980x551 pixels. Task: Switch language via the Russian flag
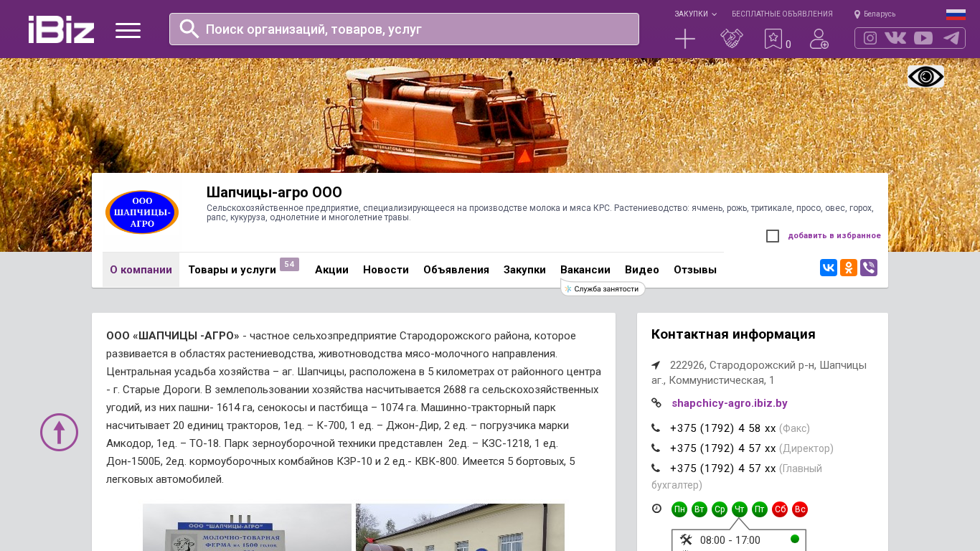956,14
